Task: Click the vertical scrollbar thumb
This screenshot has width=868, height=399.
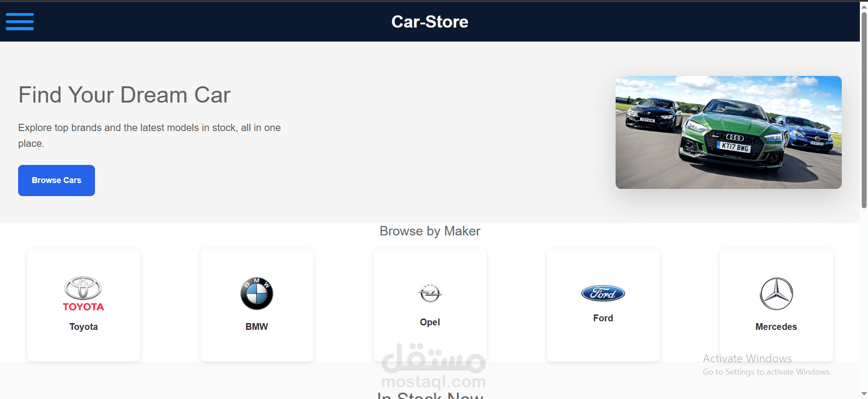Action: pyautogui.click(x=864, y=110)
